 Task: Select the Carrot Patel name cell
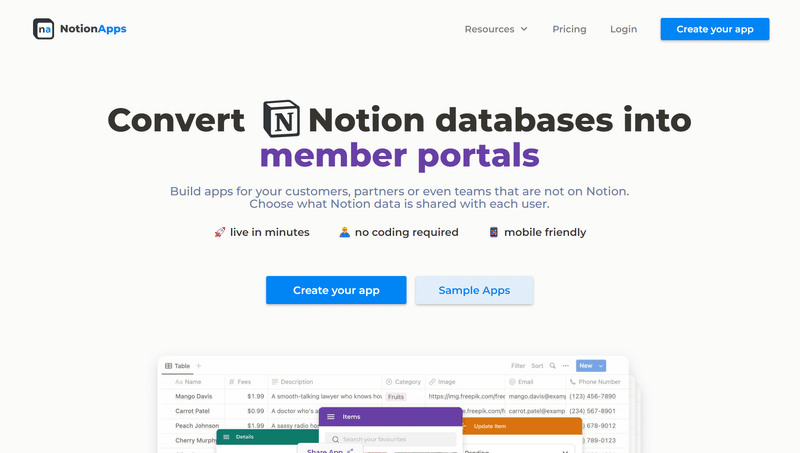pos(192,411)
